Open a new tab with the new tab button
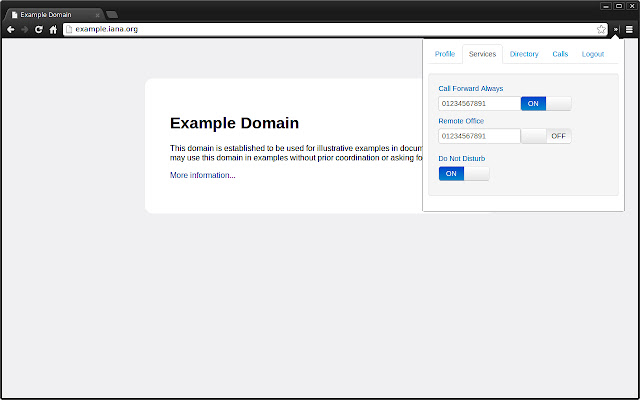640x400 pixels. (112, 15)
